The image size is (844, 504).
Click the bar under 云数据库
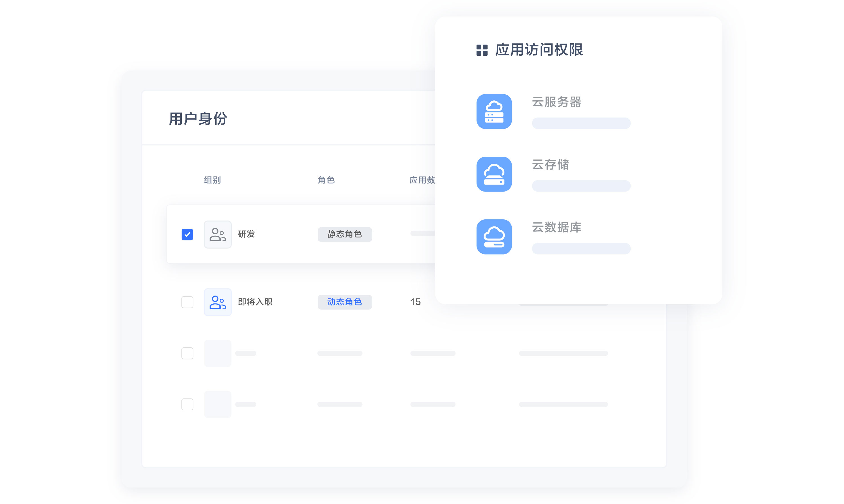point(581,249)
